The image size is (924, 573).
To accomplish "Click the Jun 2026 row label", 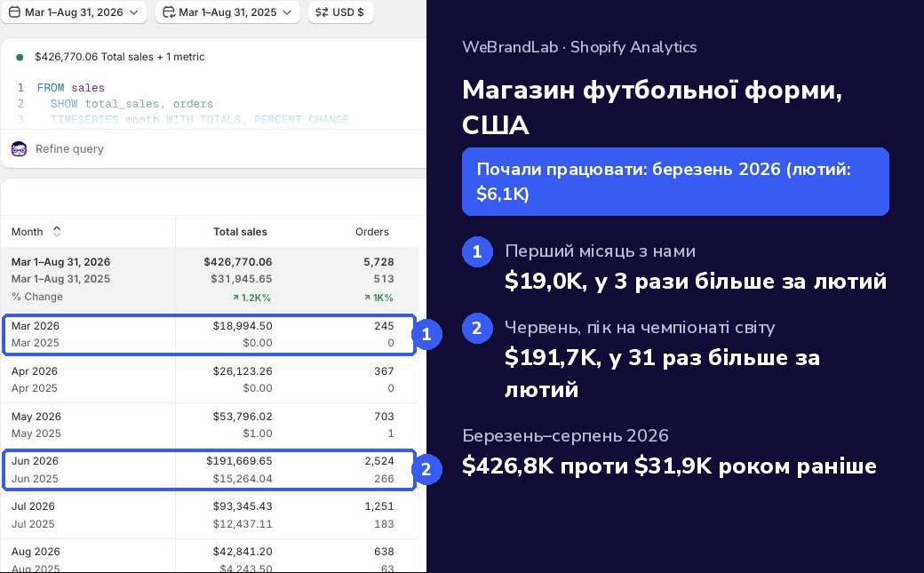I will 35,460.
